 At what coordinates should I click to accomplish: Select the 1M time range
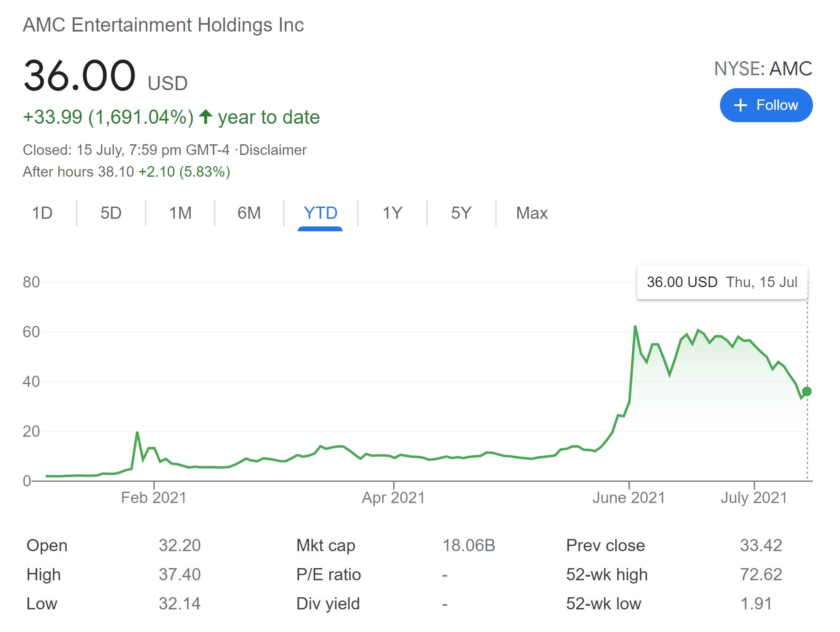point(180,213)
